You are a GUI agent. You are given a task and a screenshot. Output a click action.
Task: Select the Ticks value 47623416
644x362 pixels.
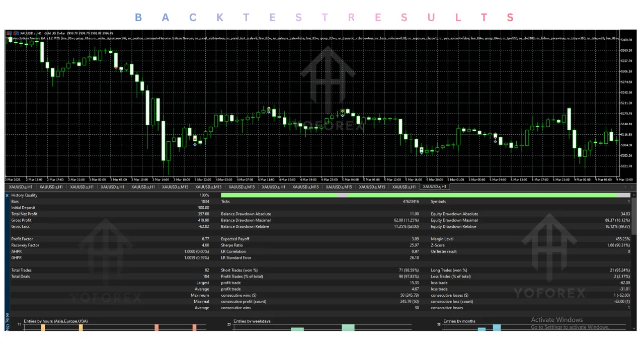click(411, 202)
